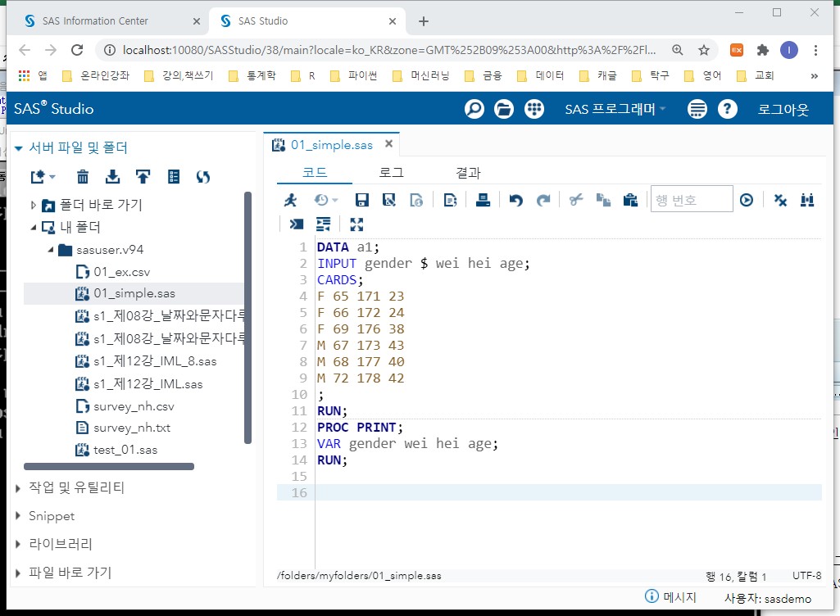This screenshot has height=616, width=840.
Task: Click the clear all code icon
Action: click(x=780, y=201)
